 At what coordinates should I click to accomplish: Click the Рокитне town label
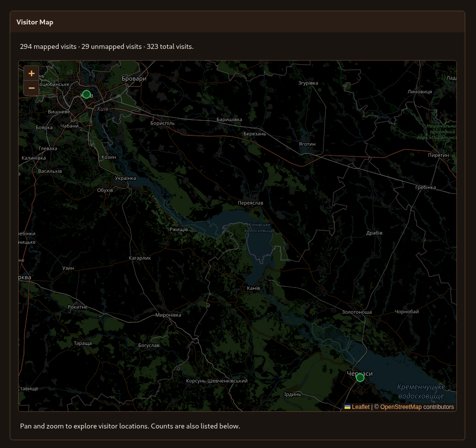[x=78, y=307]
